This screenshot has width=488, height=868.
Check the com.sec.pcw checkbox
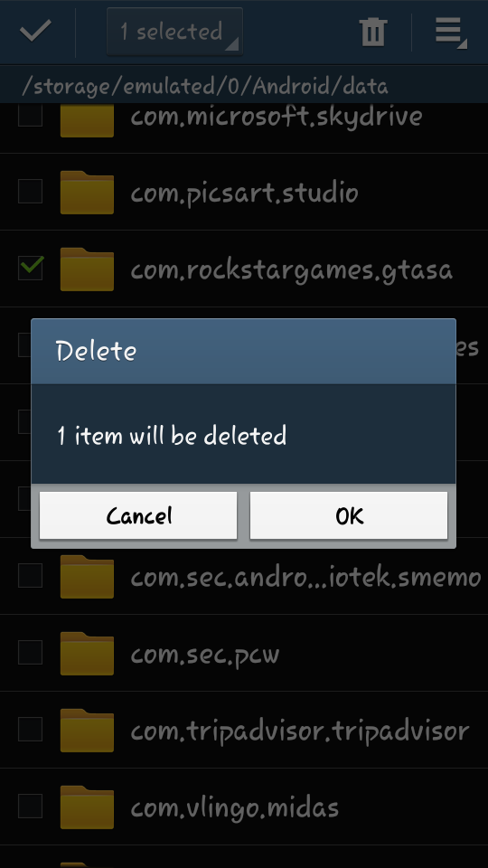pyautogui.click(x=31, y=652)
